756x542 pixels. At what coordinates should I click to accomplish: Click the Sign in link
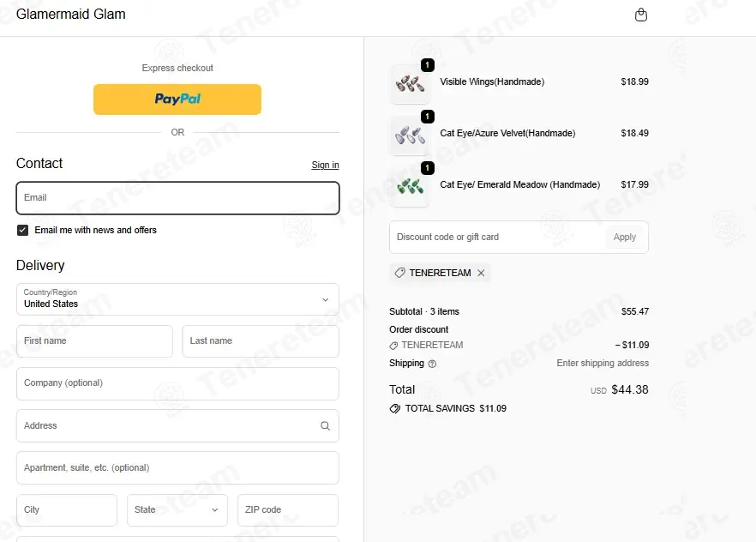pyautogui.click(x=325, y=165)
